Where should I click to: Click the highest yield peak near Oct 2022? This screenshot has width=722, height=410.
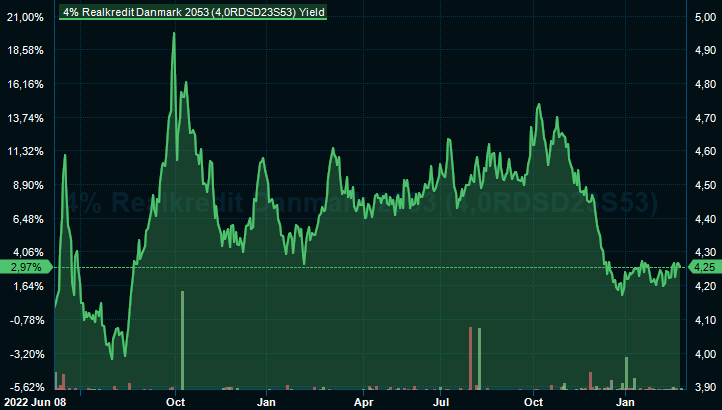point(174,34)
